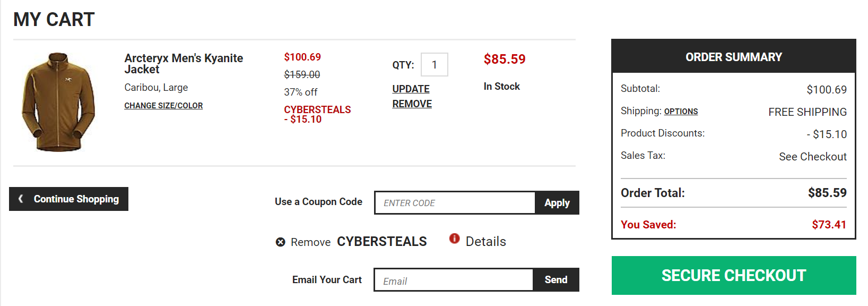Click the Continue Shopping back chevron
Screen dimensions: 868x306
(x=21, y=199)
